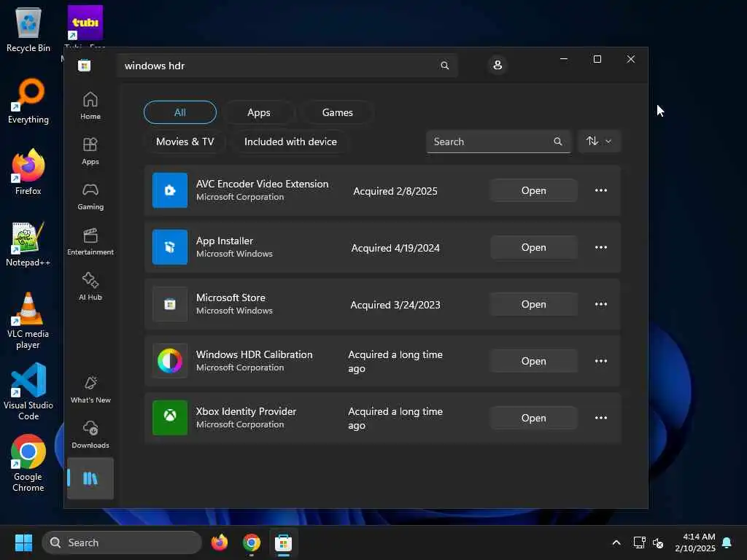747x560 pixels.
Task: Click the App Installer app icon
Action: click(169, 246)
